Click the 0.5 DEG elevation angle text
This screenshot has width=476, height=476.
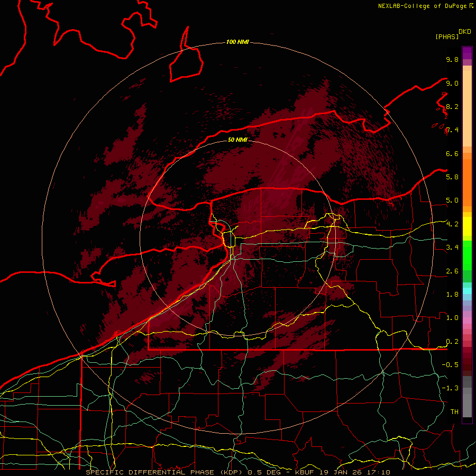tap(263, 472)
